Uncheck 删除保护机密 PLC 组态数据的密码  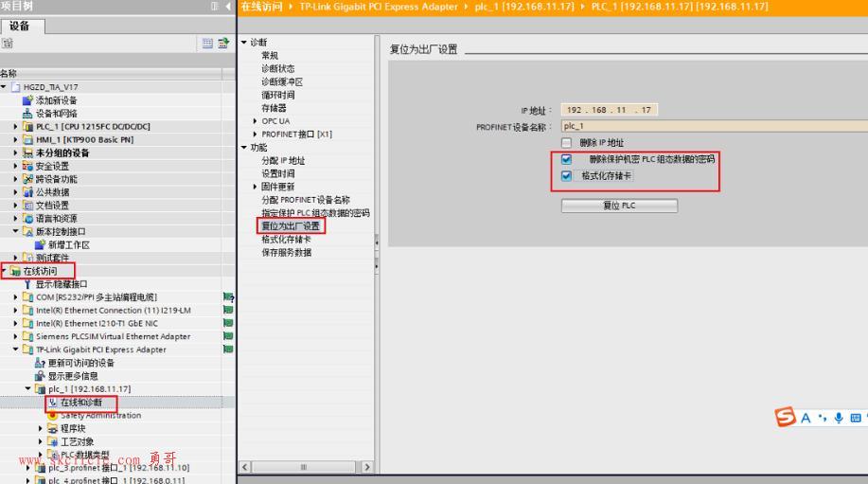pyautogui.click(x=566, y=159)
